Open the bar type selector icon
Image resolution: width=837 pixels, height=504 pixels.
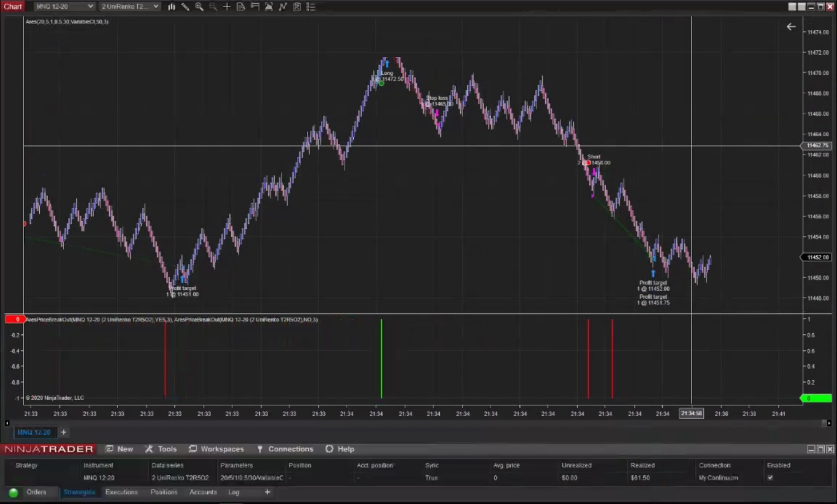point(171,6)
